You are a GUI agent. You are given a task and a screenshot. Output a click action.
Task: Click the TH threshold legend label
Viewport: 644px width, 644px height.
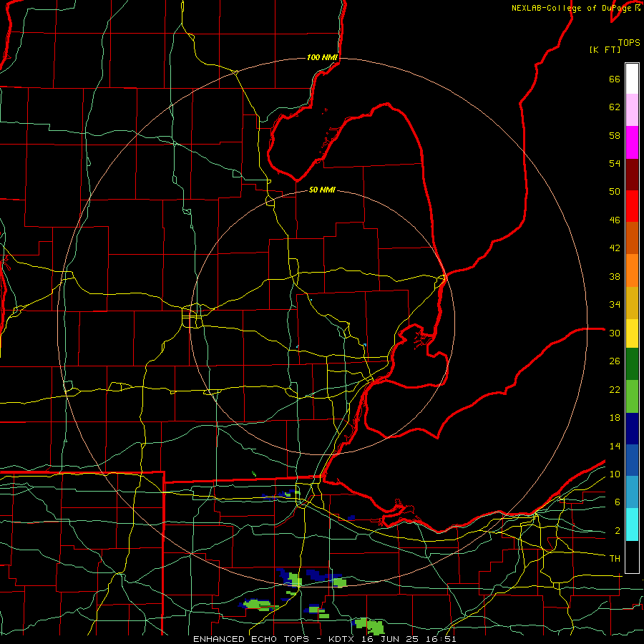click(615, 559)
